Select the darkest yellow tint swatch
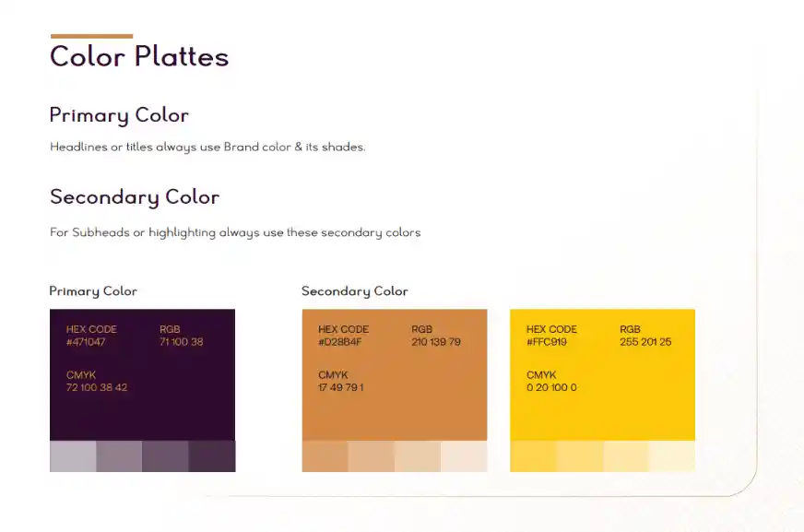 point(533,456)
